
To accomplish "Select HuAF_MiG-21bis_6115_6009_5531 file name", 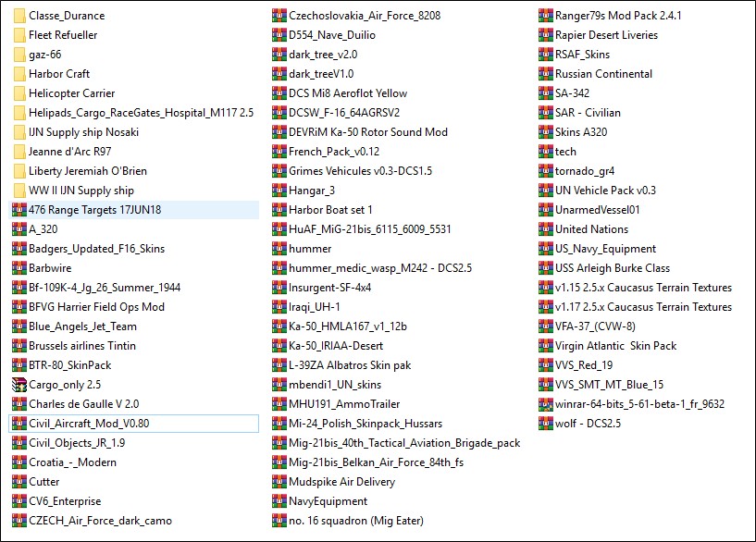I will [370, 229].
